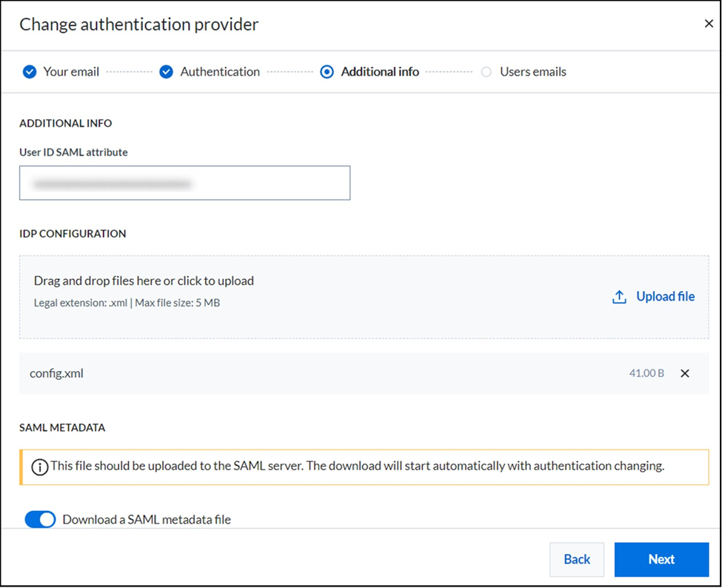The image size is (722, 588).
Task: Click the completed Authentication step checkmark
Action: tap(166, 72)
